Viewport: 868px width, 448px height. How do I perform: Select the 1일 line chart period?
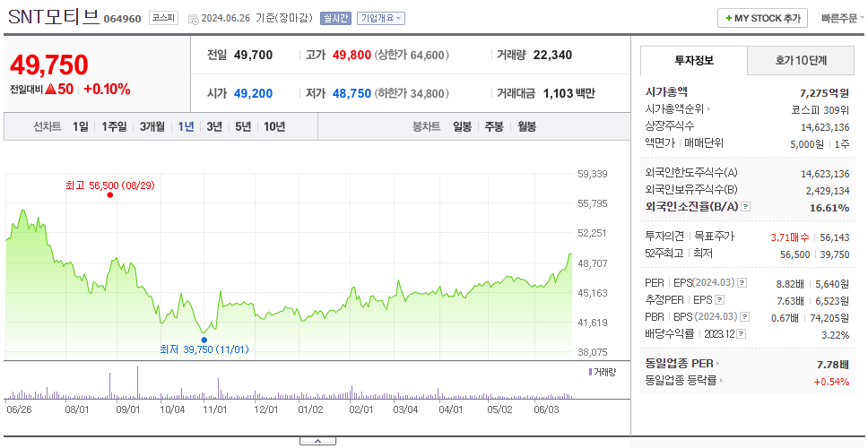point(81,126)
